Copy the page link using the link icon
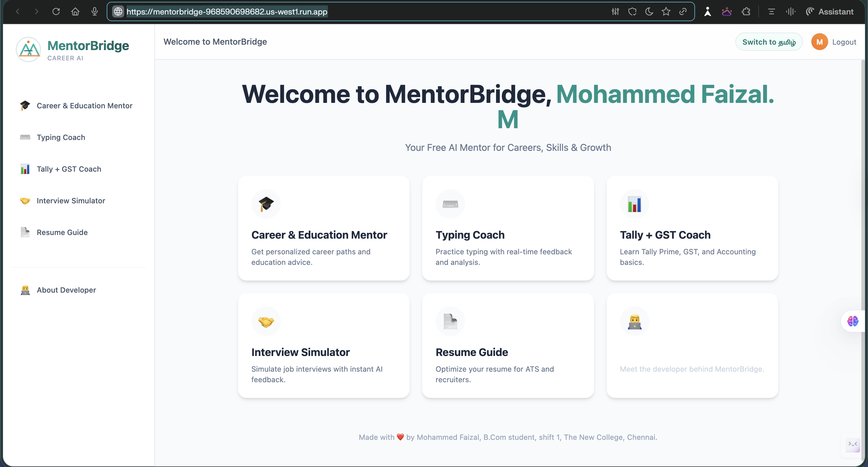The height and width of the screenshot is (467, 868). click(683, 11)
